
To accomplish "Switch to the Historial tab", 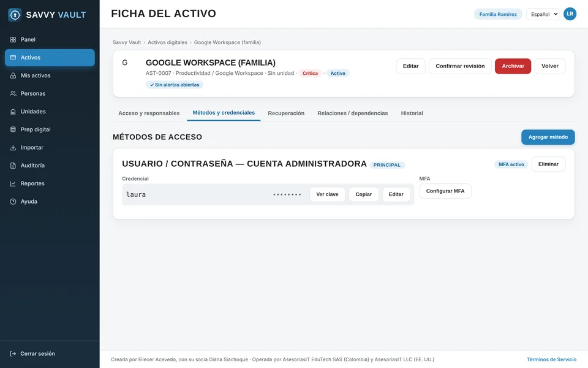I will click(x=412, y=113).
